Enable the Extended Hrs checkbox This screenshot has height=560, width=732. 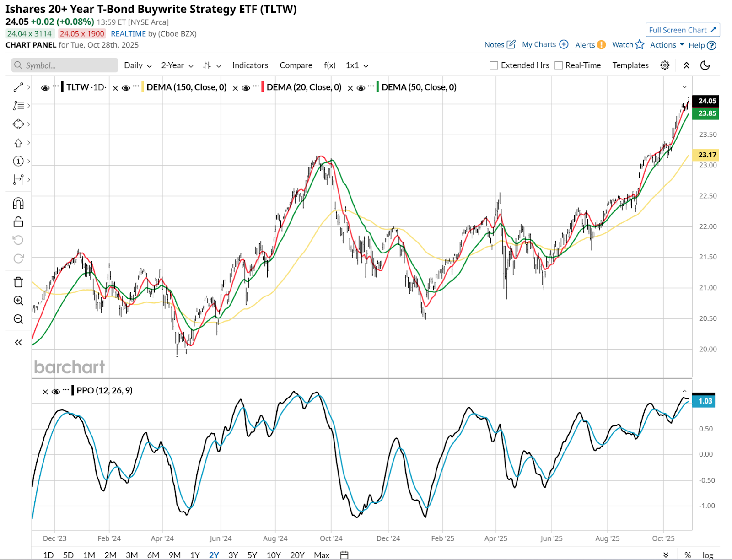[x=494, y=65]
